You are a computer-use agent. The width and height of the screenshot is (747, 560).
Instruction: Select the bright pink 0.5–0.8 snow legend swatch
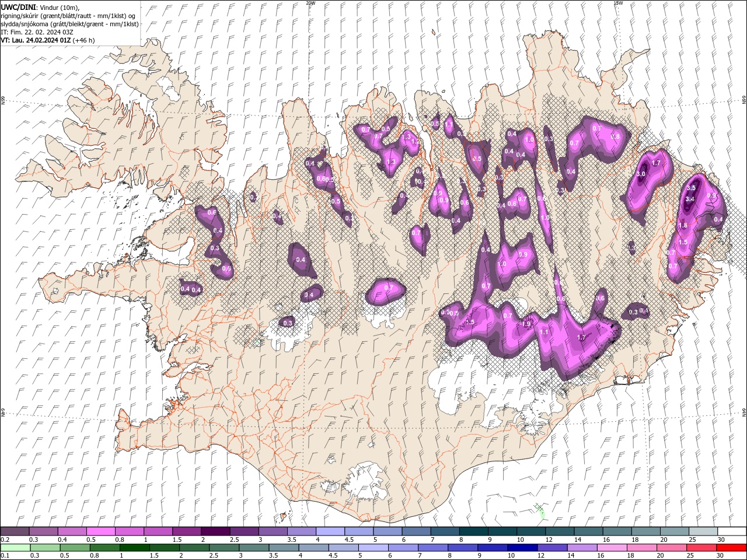click(x=101, y=531)
